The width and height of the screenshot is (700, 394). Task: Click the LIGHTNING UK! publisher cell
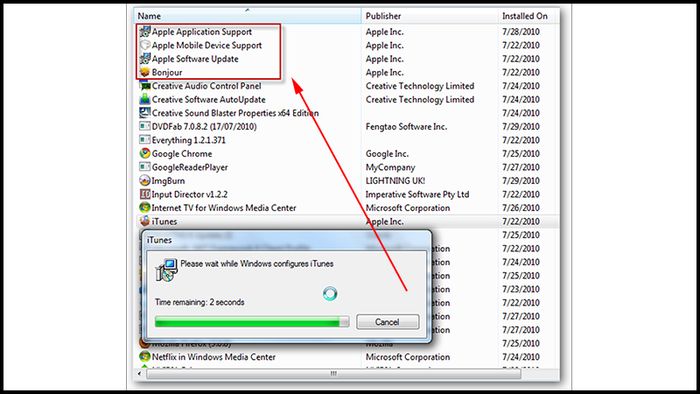395,181
